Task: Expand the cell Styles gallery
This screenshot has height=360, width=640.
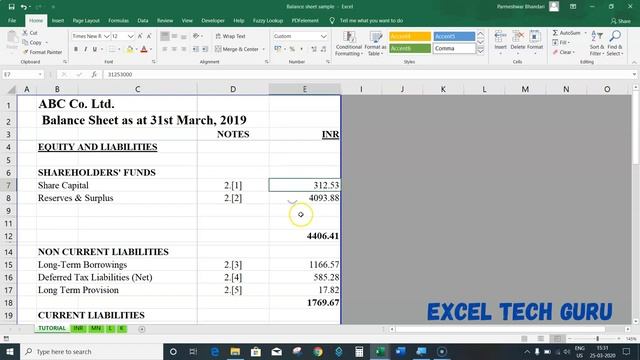Action: 480,50
